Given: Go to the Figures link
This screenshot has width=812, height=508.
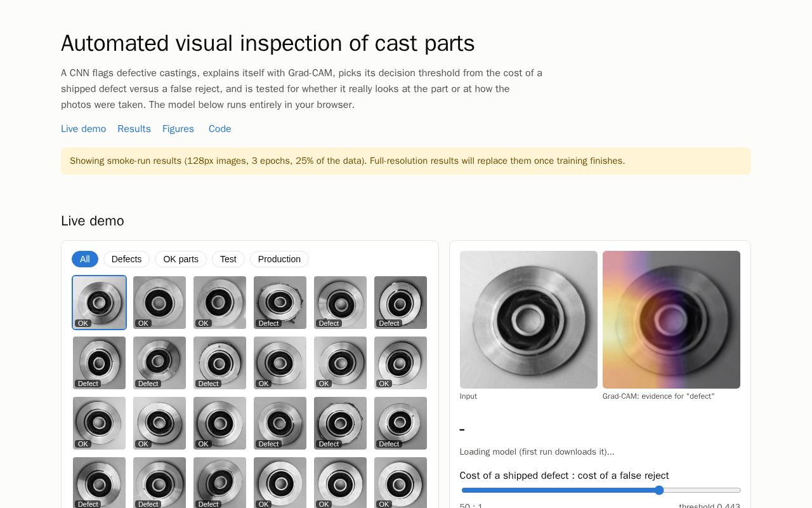Looking at the screenshot, I should (x=178, y=129).
